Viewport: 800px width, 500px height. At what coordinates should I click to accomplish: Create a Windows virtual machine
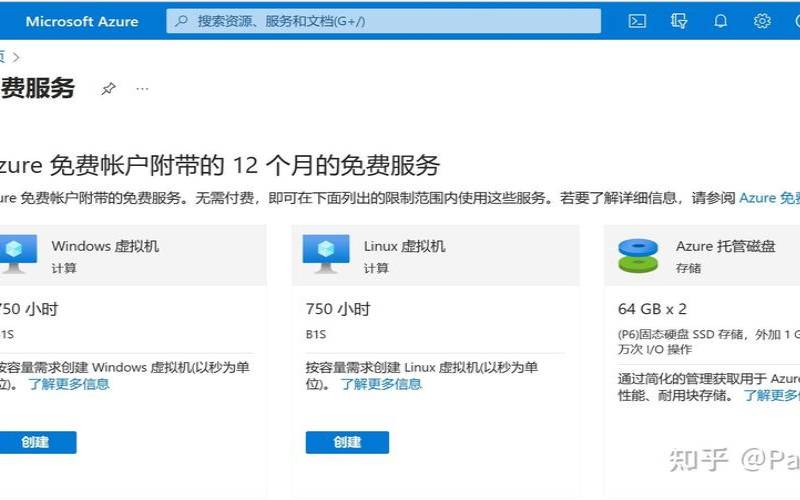(x=36, y=442)
